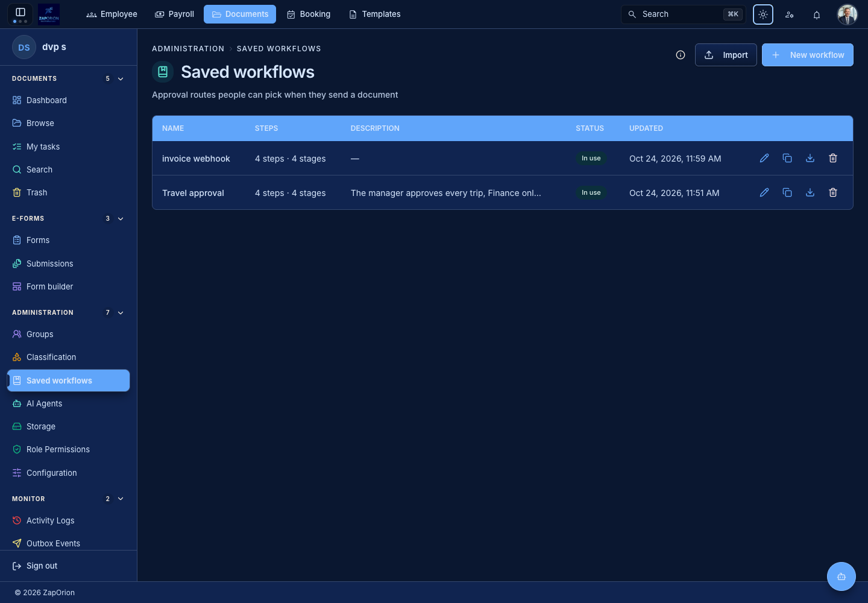This screenshot has width=868, height=603.
Task: Open Browse in sidebar
Action: point(68,123)
